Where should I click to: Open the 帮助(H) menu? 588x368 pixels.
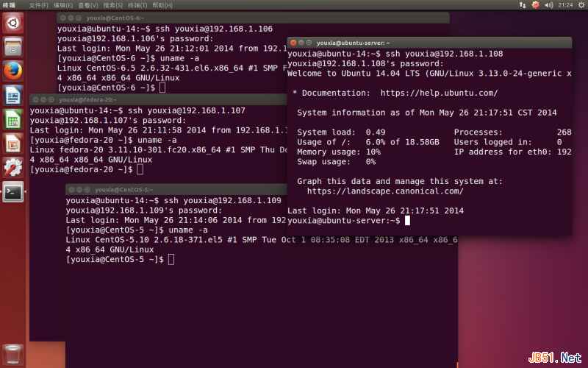click(162, 5)
